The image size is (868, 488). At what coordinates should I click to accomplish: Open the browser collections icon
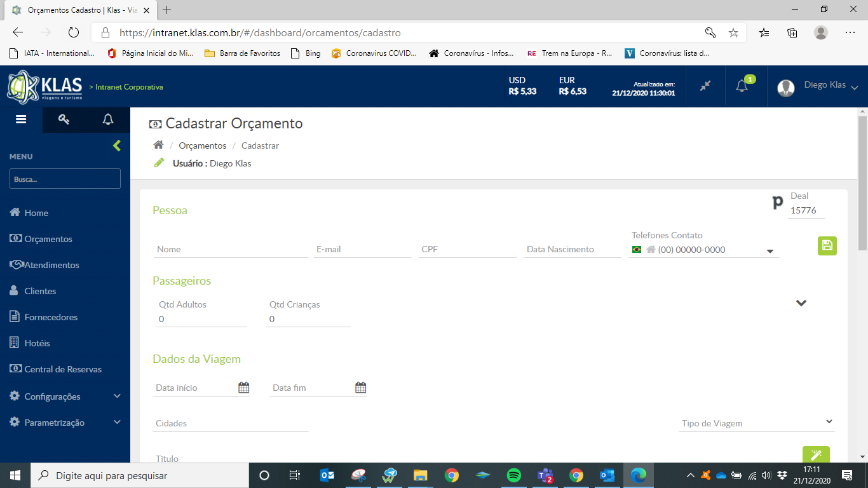[792, 32]
